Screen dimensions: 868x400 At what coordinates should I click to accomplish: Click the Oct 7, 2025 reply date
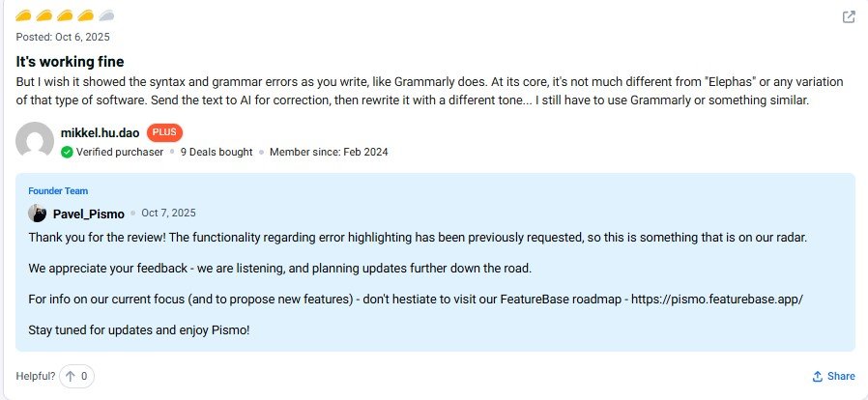click(168, 214)
